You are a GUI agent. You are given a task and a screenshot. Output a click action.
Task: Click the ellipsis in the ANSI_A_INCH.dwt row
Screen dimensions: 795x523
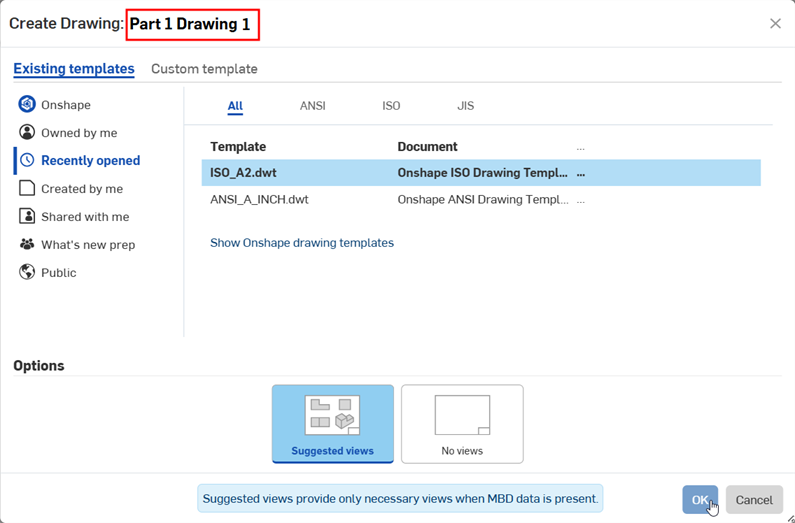pos(581,200)
